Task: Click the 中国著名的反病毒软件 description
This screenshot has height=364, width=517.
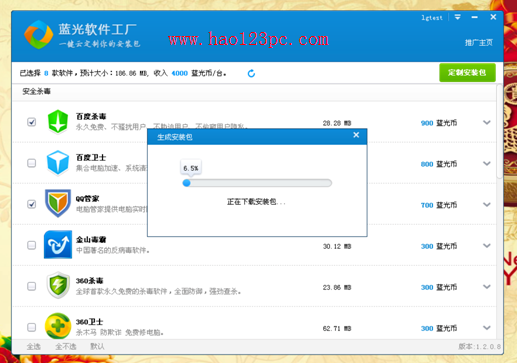Action: pyautogui.click(x=113, y=250)
